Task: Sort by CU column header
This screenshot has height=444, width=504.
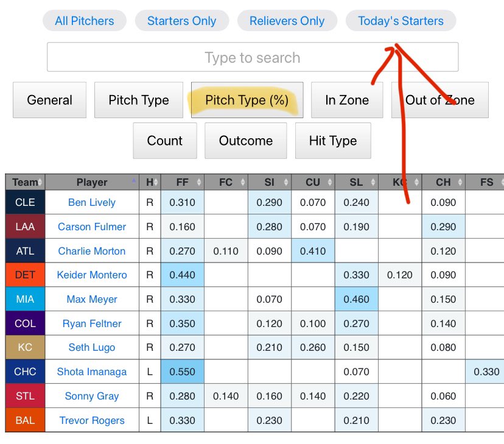Action: tap(313, 182)
